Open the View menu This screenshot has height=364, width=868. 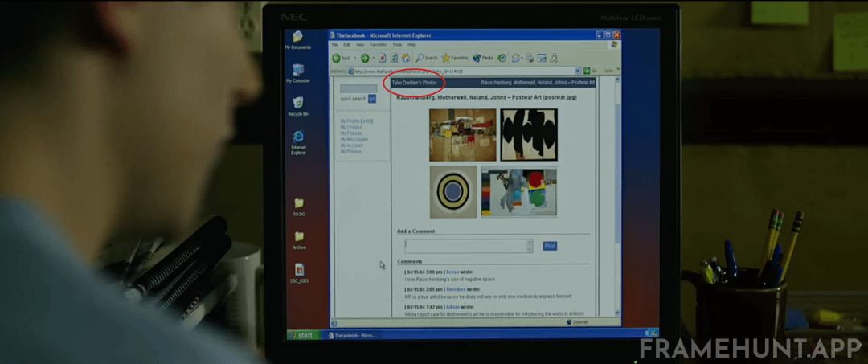(360, 45)
